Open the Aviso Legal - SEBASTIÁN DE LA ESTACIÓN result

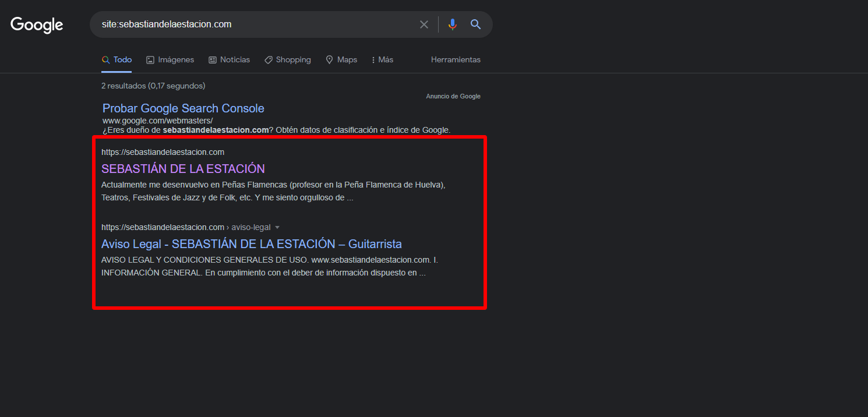[252, 244]
